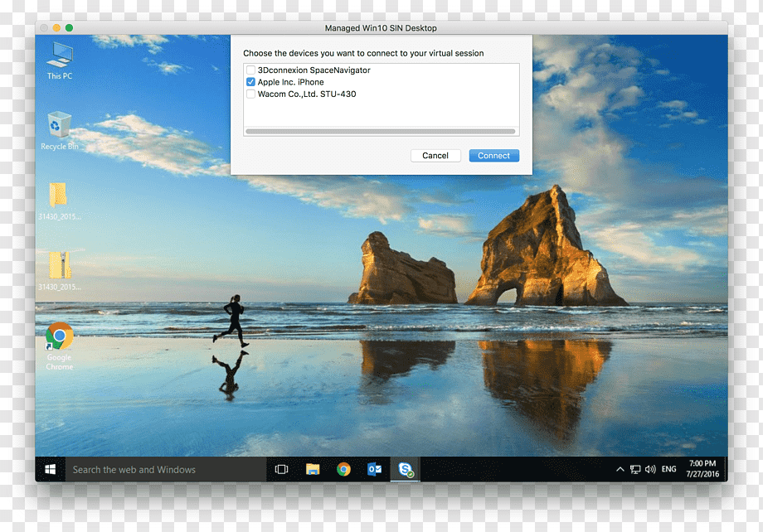Viewport: 763px width, 532px height.
Task: Select the zipped 31430_2015 folder icon
Action: pyautogui.click(x=59, y=271)
